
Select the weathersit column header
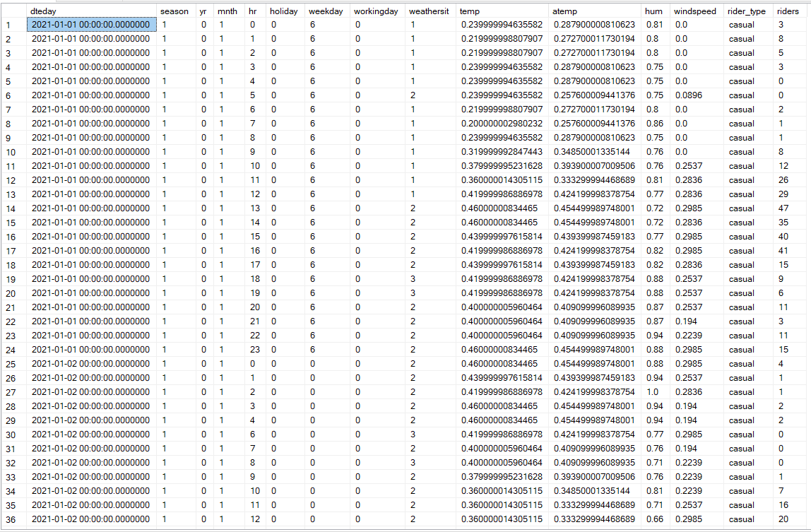click(x=429, y=11)
